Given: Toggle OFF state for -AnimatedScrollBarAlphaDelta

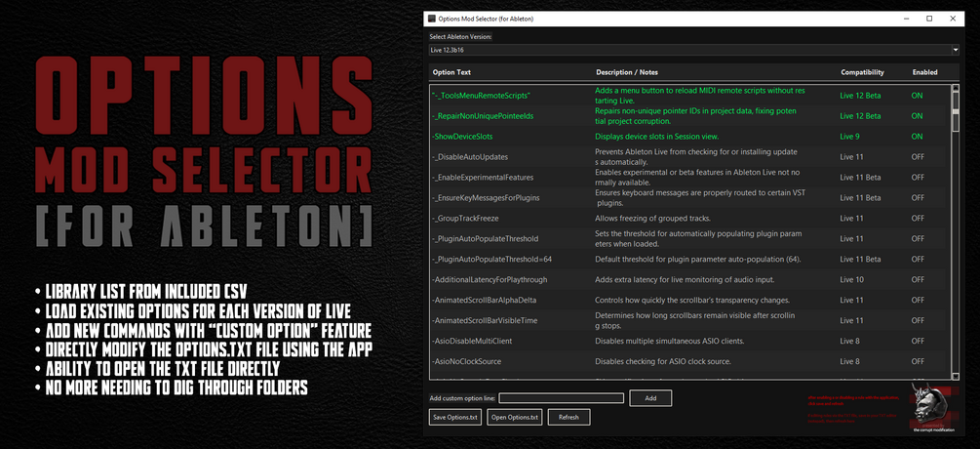Looking at the screenshot, I should tap(918, 301).
